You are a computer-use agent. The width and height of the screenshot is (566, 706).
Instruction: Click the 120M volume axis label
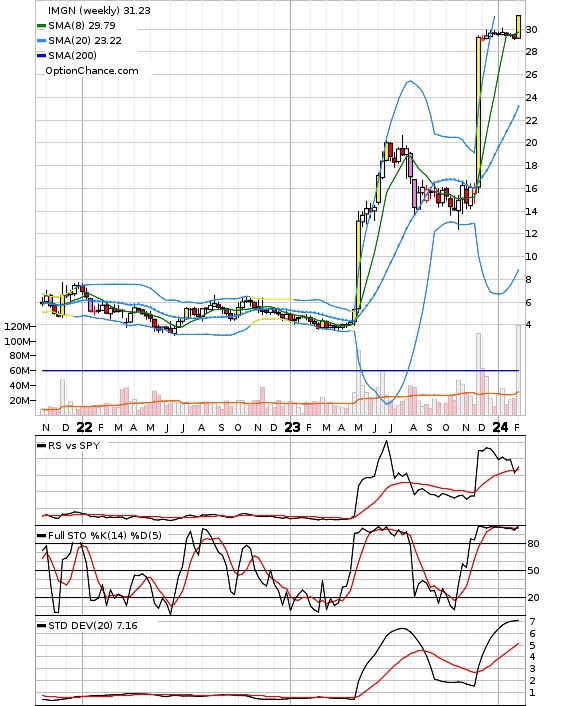tap(18, 326)
